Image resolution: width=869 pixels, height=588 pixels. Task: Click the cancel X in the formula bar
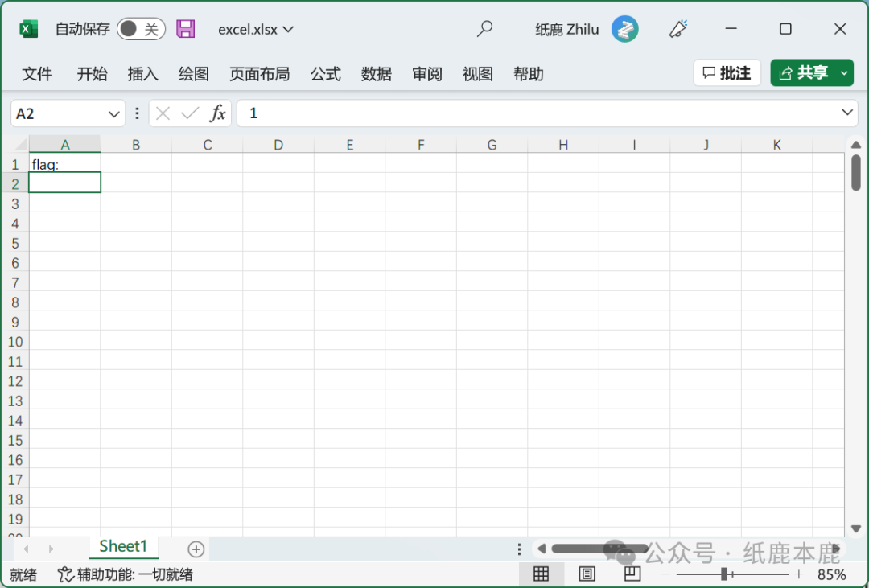coord(163,113)
